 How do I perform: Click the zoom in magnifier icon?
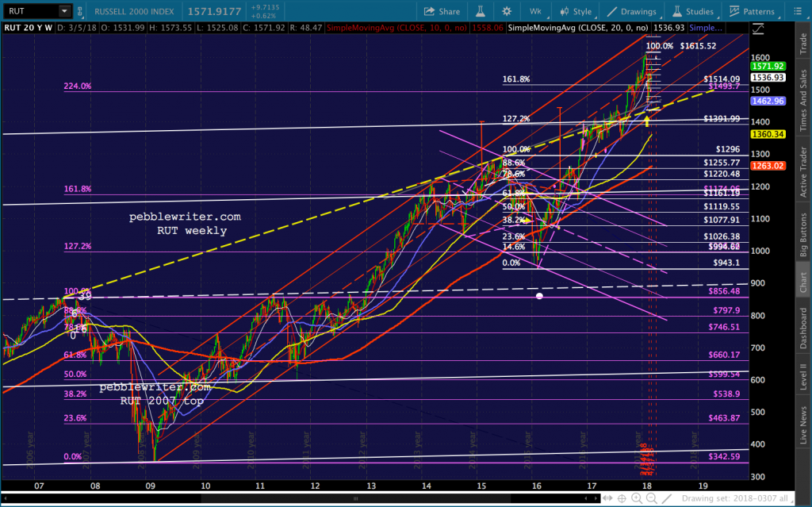(x=637, y=498)
